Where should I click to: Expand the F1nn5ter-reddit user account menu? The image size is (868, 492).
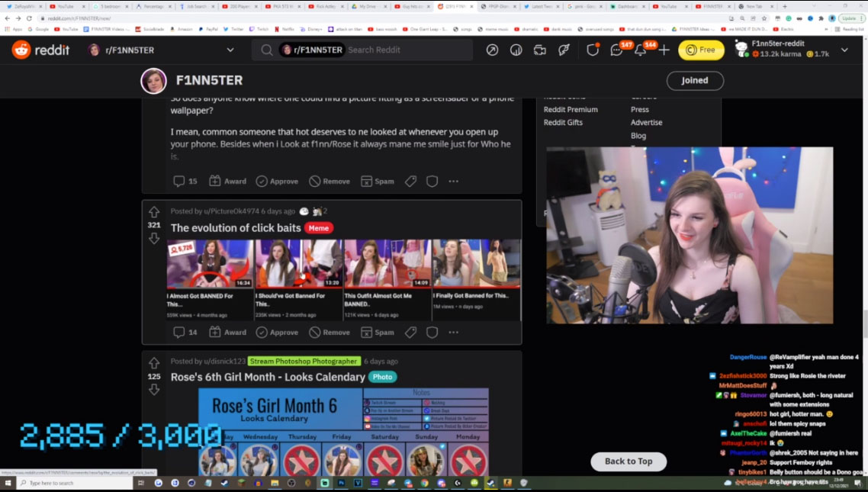pos(845,50)
